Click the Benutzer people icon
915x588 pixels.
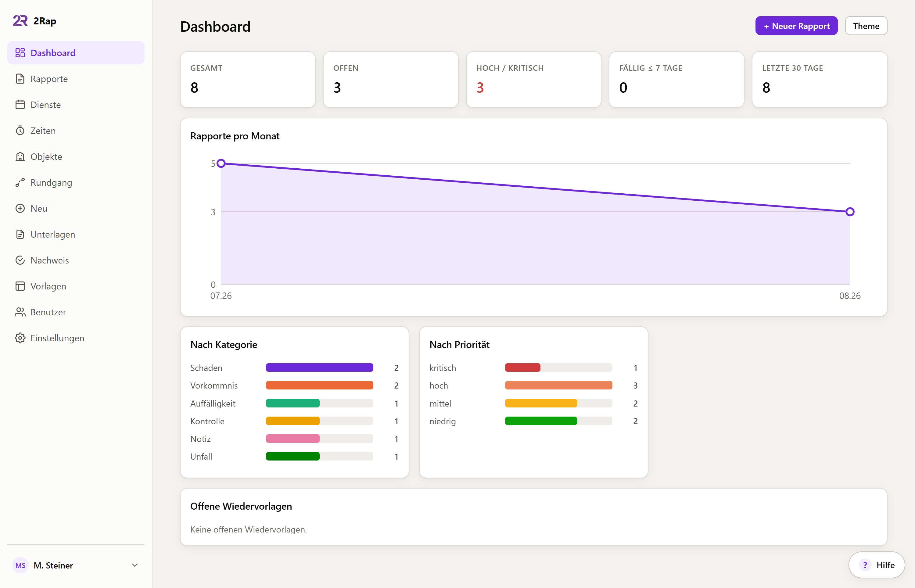tap(20, 312)
